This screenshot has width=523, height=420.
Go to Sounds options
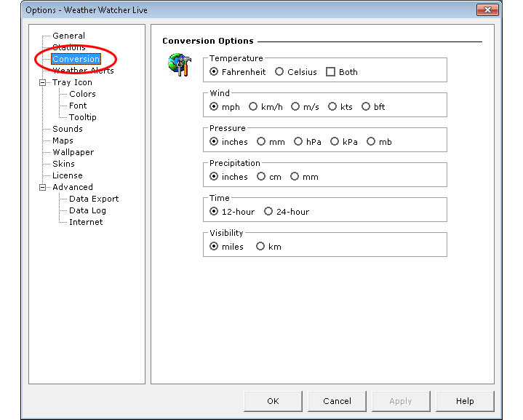point(68,129)
